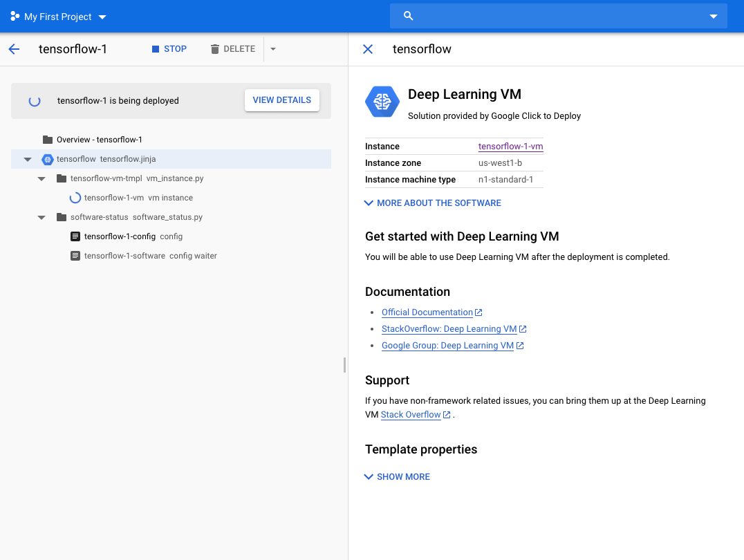Viewport: 744px width, 560px height.
Task: Select Overview - tensorflow-1 tree row
Action: click(171, 140)
